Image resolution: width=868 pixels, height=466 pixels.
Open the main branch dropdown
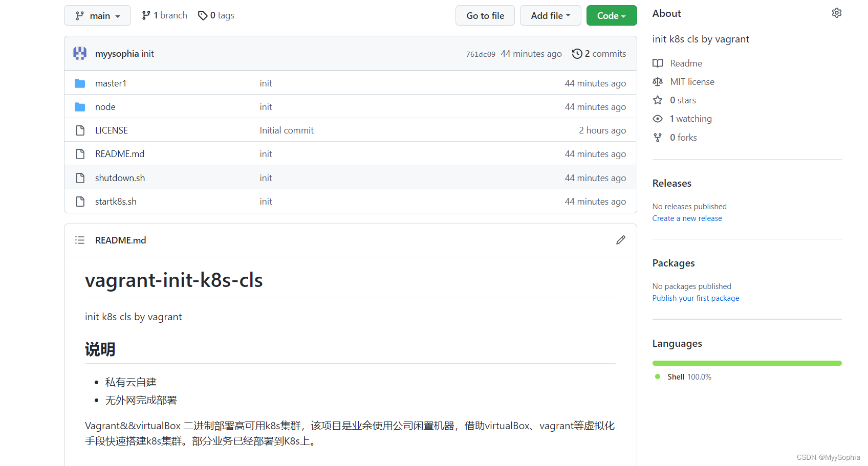coord(97,15)
